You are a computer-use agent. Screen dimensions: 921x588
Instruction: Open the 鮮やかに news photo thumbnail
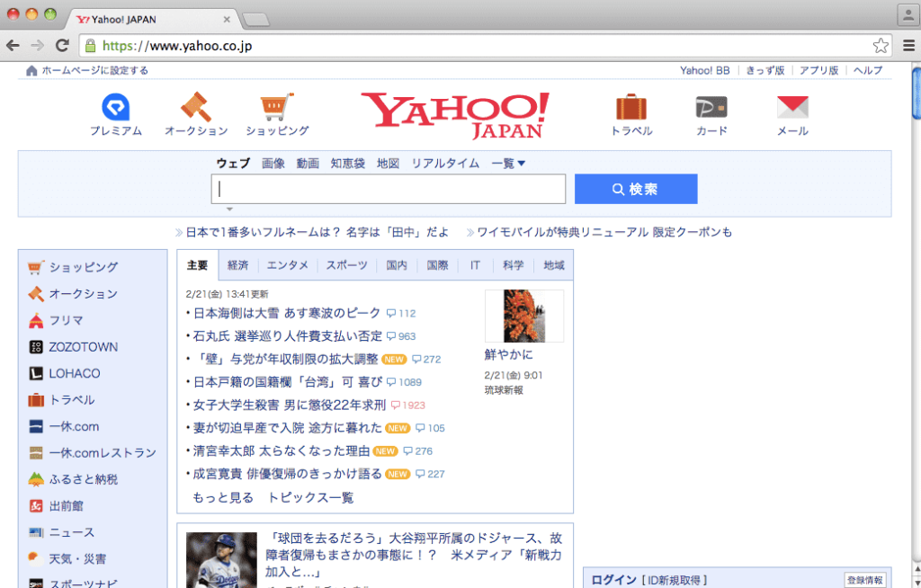pyautogui.click(x=524, y=316)
